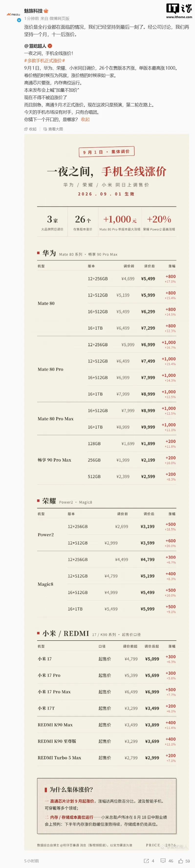Click the blue verified badge under avatar

19,20
